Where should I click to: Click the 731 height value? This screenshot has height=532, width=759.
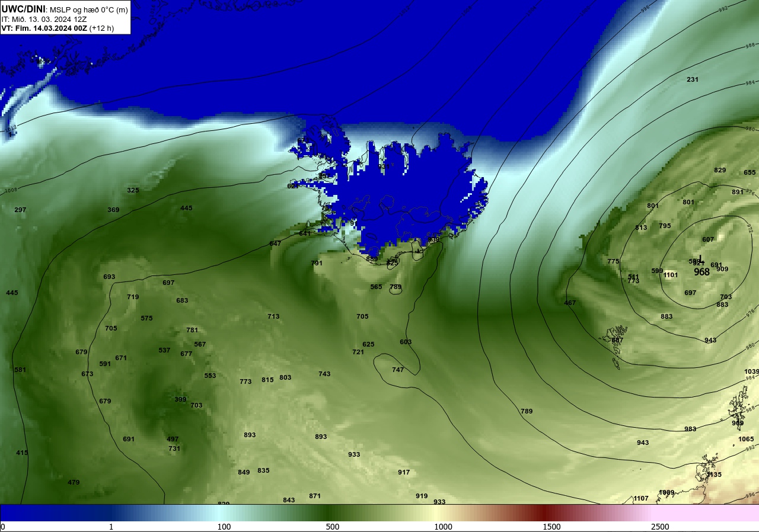pos(174,448)
